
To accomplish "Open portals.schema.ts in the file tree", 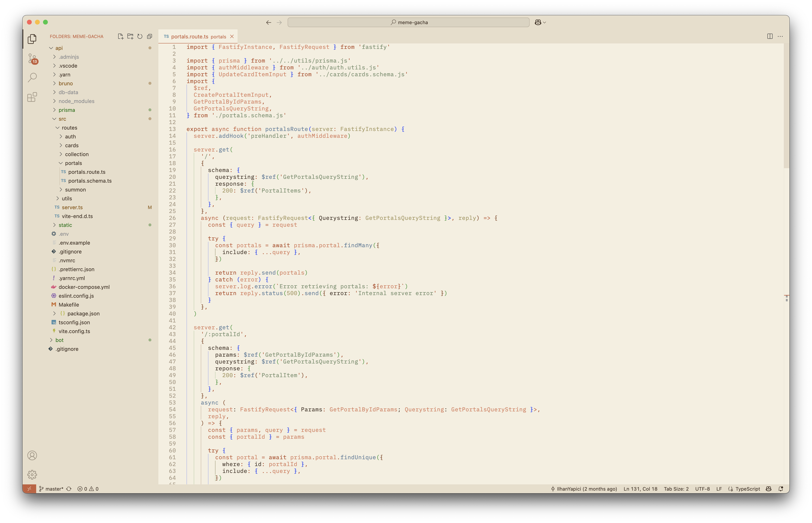I will point(90,181).
